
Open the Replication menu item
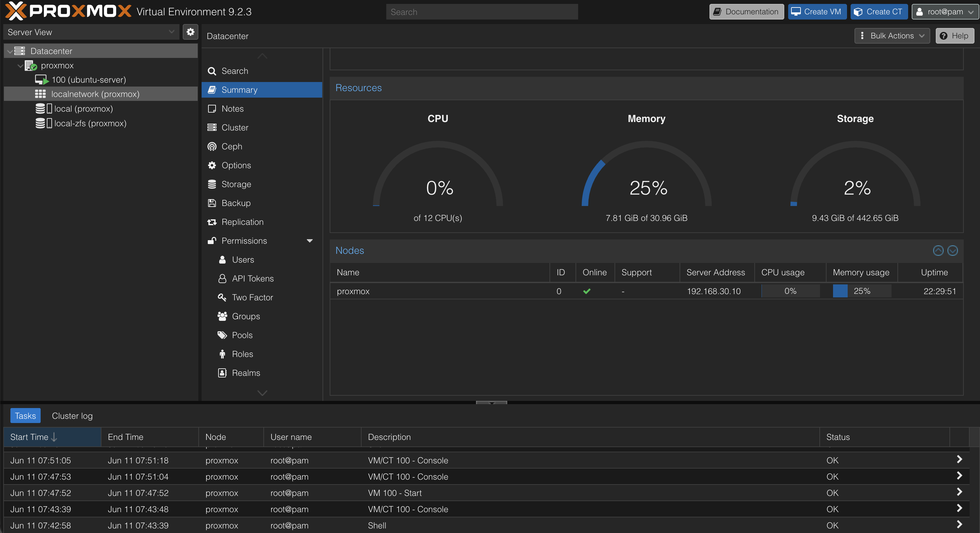pyautogui.click(x=262, y=222)
